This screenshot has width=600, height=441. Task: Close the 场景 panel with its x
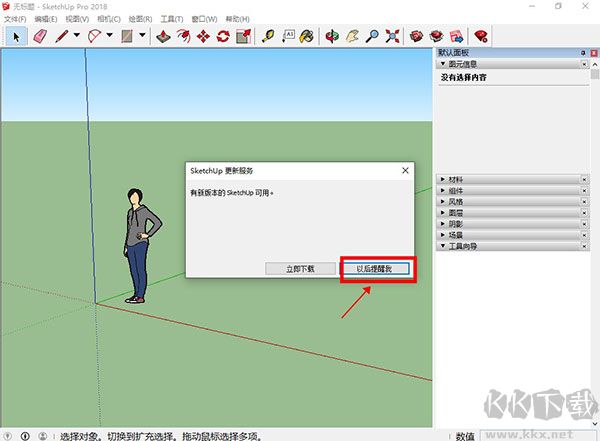point(584,235)
